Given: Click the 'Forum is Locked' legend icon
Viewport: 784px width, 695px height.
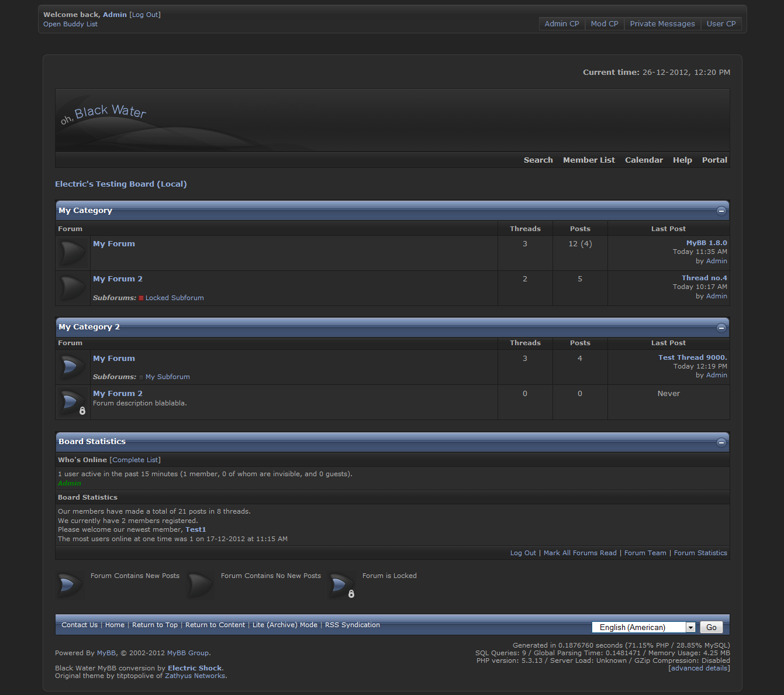Looking at the screenshot, I should coord(342,586).
